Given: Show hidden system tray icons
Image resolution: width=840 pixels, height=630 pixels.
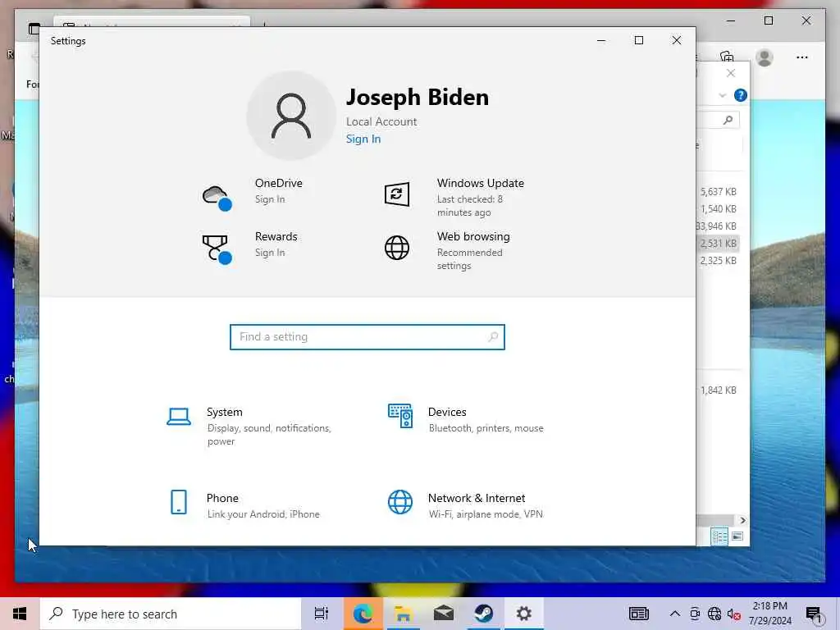Looking at the screenshot, I should click(x=675, y=614).
